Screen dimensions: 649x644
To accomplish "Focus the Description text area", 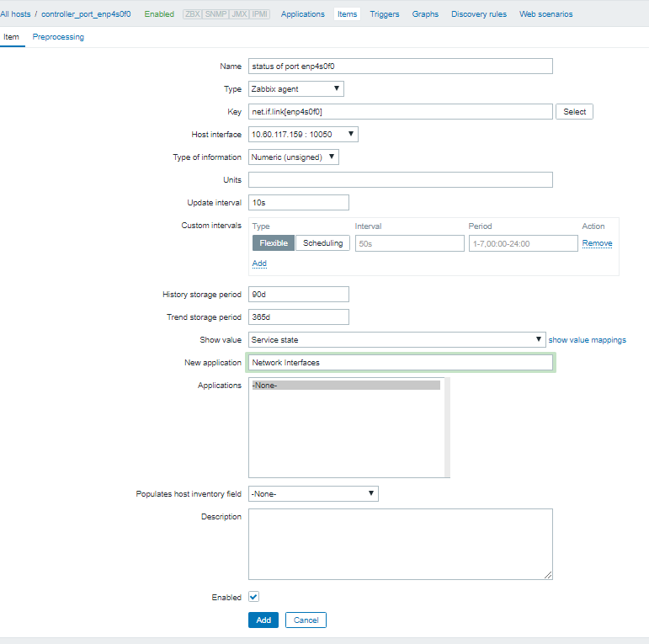I will pyautogui.click(x=400, y=544).
